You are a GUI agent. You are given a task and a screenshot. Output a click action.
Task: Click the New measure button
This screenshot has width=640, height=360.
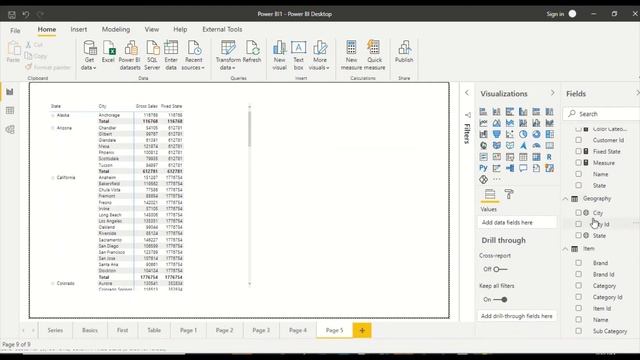(351, 56)
